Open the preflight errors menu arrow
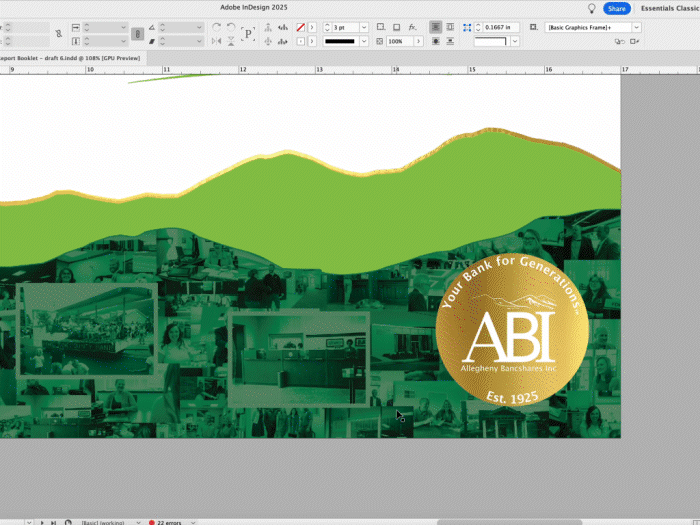The width and height of the screenshot is (700, 525). (x=193, y=522)
